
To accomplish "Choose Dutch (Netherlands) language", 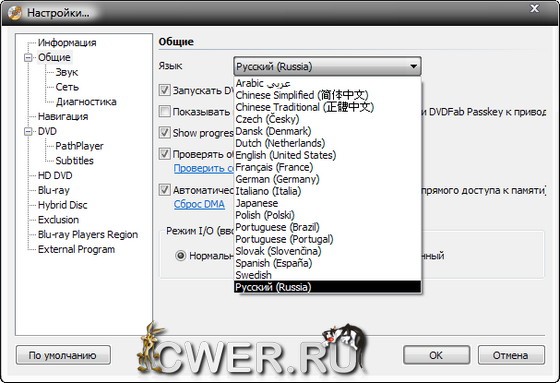I will click(x=327, y=143).
